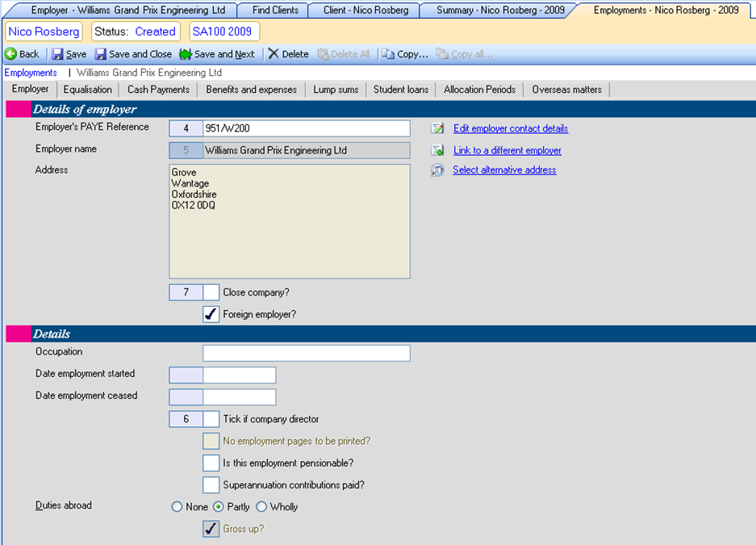Tick the company director checkbox
Viewport: 756px width, 545px height.
(211, 419)
